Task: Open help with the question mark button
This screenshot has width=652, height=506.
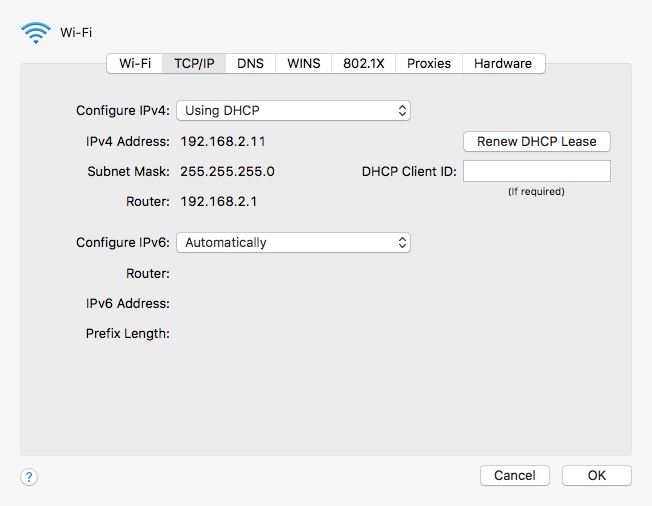Action: click(29, 477)
